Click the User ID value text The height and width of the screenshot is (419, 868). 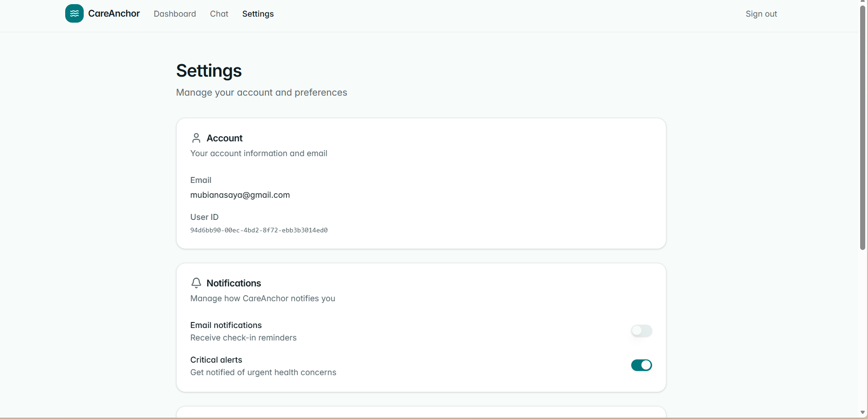point(259,230)
